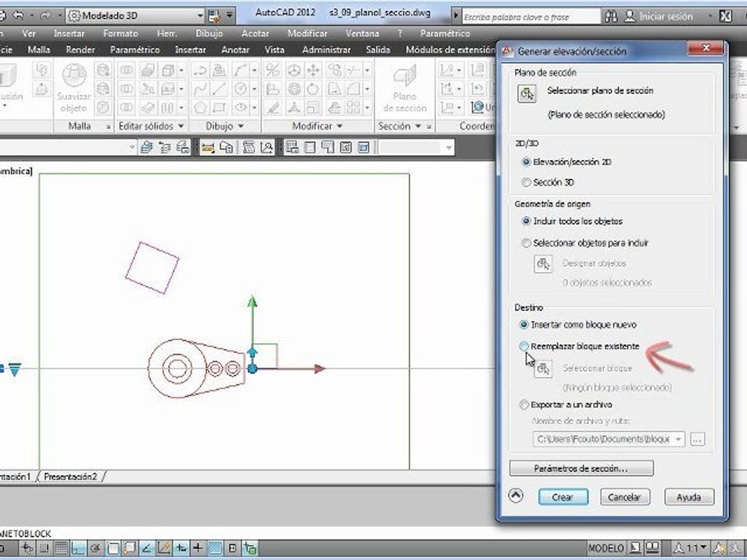Click the small magenta square in drawing
This screenshot has width=747, height=560.
(x=153, y=268)
